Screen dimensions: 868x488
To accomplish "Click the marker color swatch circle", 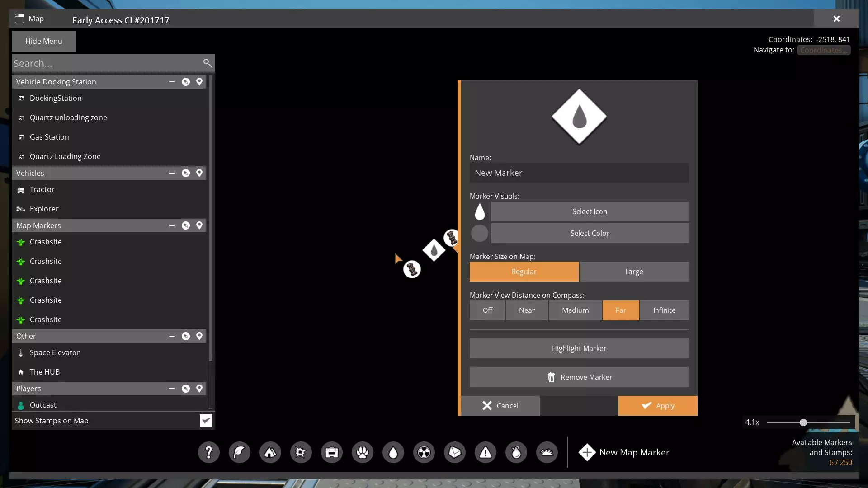I will click(480, 233).
